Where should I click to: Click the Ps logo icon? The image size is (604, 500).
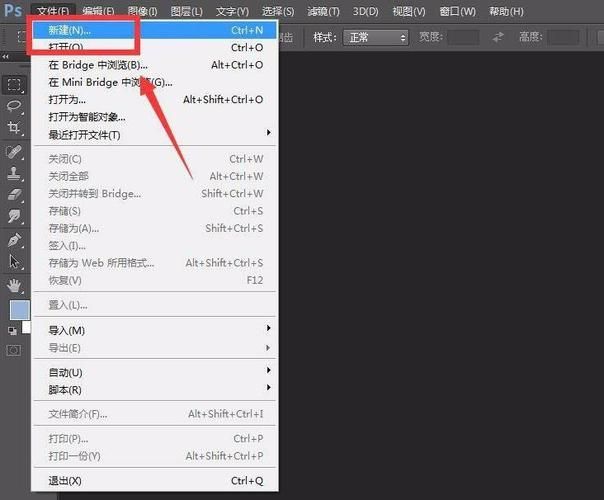[x=13, y=10]
